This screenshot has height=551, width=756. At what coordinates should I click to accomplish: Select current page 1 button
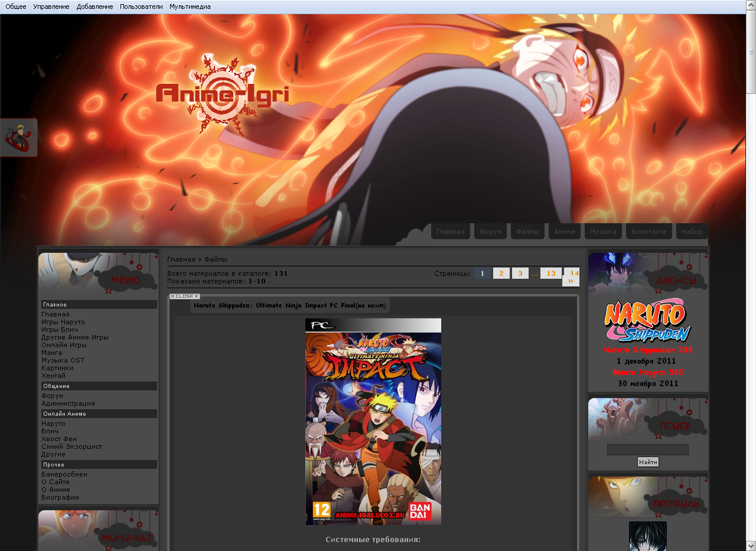click(x=483, y=273)
